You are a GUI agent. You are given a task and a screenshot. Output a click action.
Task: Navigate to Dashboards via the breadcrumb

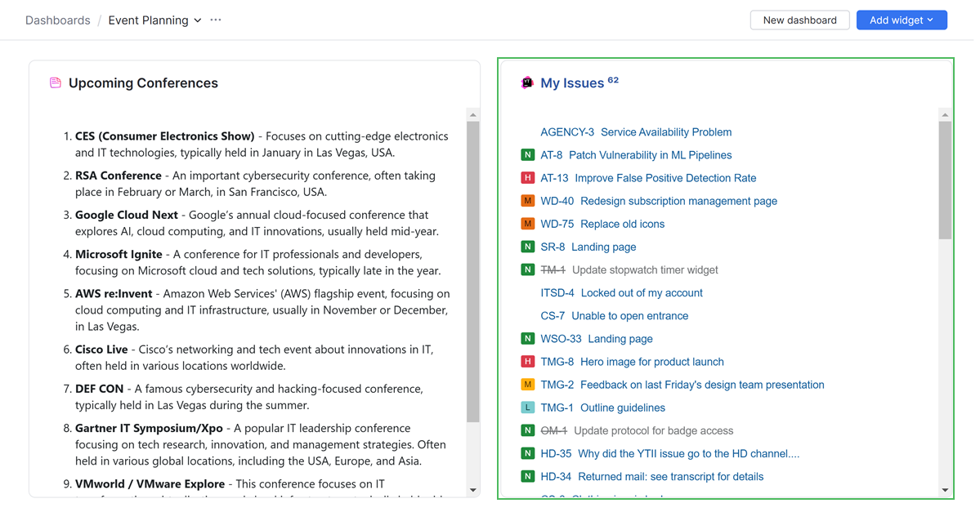click(x=57, y=20)
